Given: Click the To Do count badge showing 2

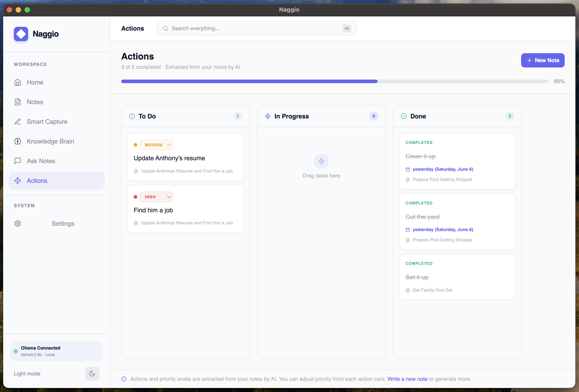Looking at the screenshot, I should click(x=238, y=116).
